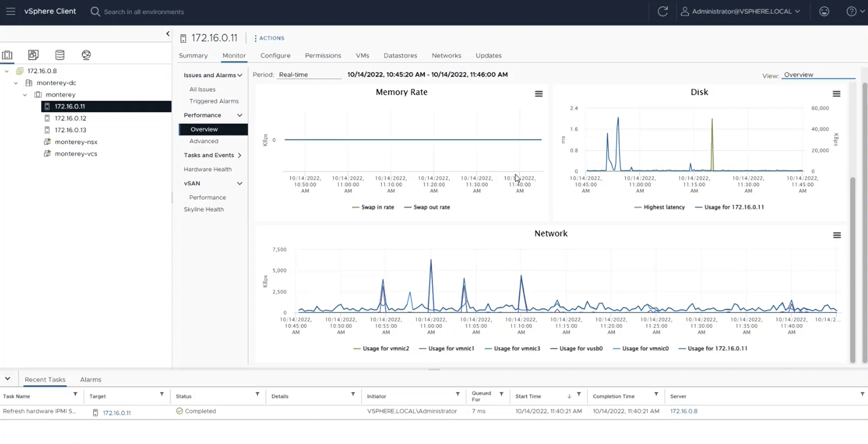Collapse the navigator side panel
Screen dimensions: 868x444
(168, 34)
